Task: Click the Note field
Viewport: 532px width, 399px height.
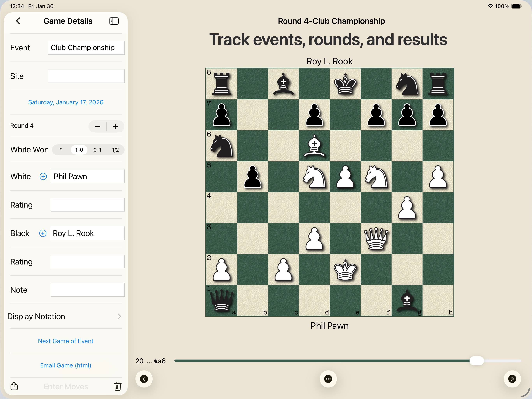Action: pos(88,290)
